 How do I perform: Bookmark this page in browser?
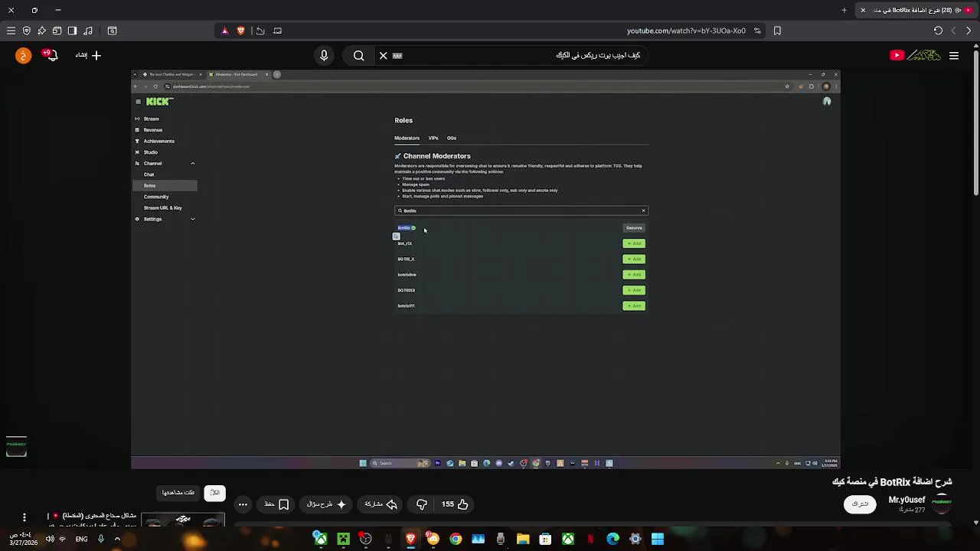coord(777,31)
